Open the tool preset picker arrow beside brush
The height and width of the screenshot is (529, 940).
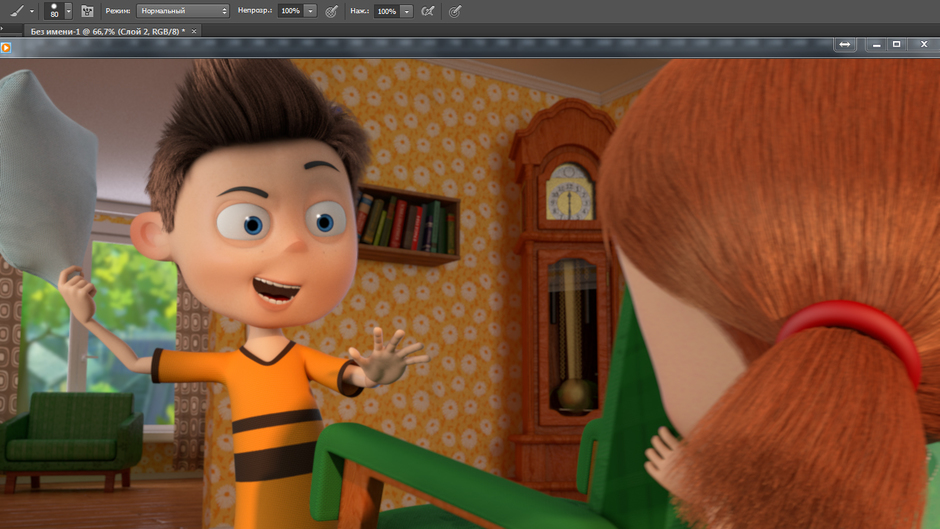pyautogui.click(x=32, y=11)
